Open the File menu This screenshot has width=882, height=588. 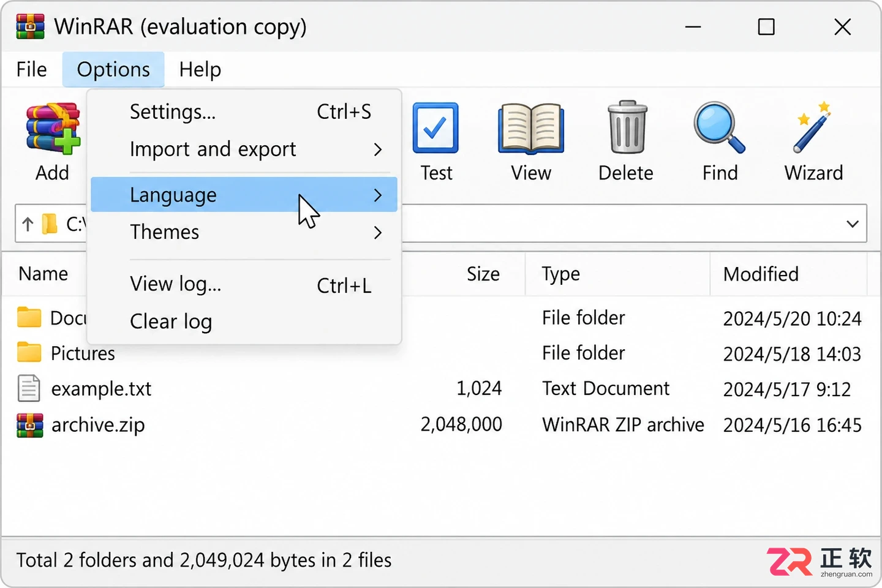[32, 69]
